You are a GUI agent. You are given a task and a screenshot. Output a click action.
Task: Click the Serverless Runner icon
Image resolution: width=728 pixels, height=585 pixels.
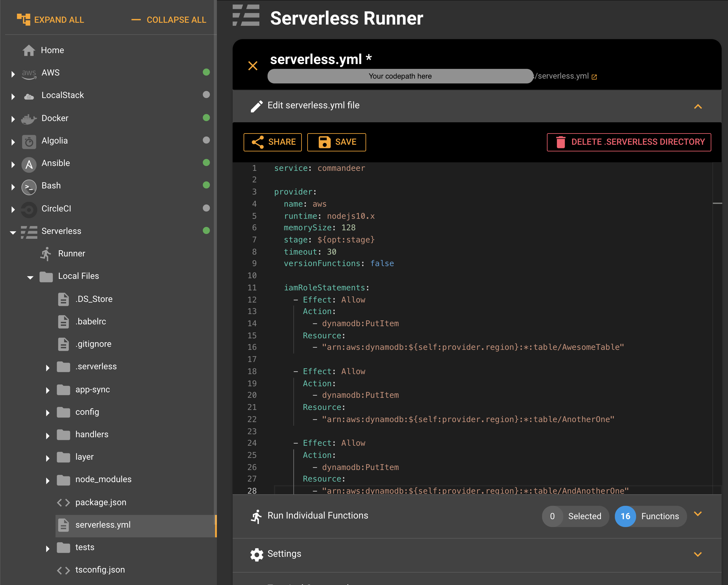(x=246, y=18)
